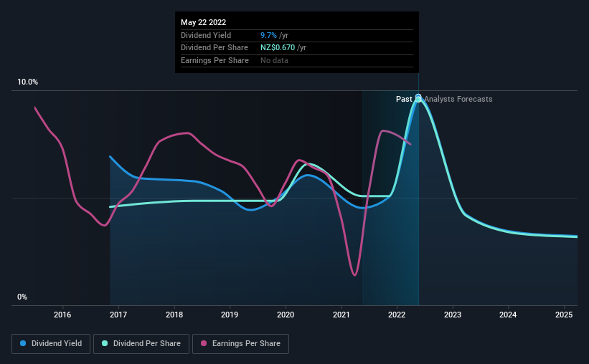The image size is (589, 364).
Task: Click the 2025 x-axis label
Action: (x=564, y=315)
